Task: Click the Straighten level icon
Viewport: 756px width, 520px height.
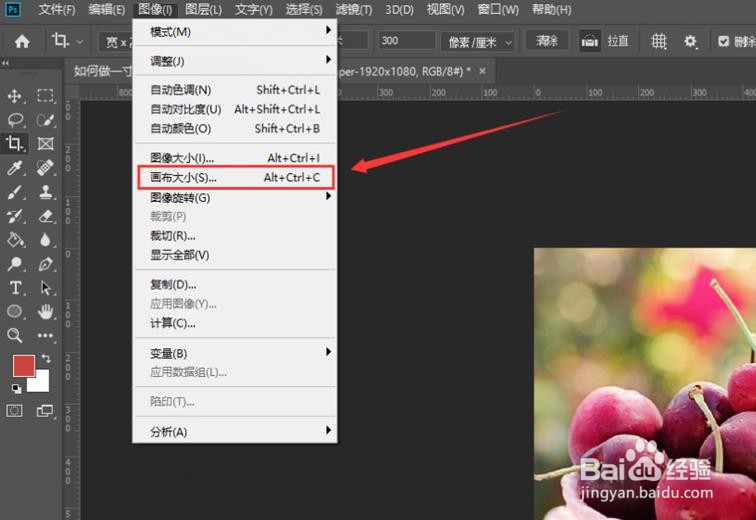Action: [x=590, y=41]
